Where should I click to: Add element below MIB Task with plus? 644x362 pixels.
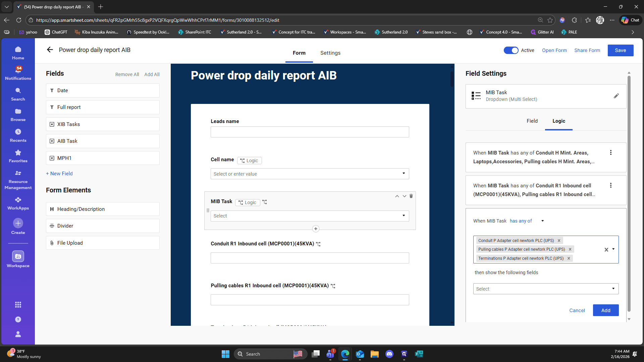[316, 229]
